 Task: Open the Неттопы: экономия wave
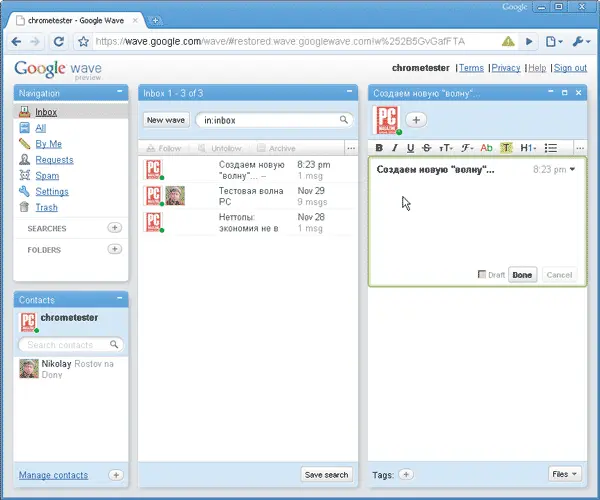[247, 222]
